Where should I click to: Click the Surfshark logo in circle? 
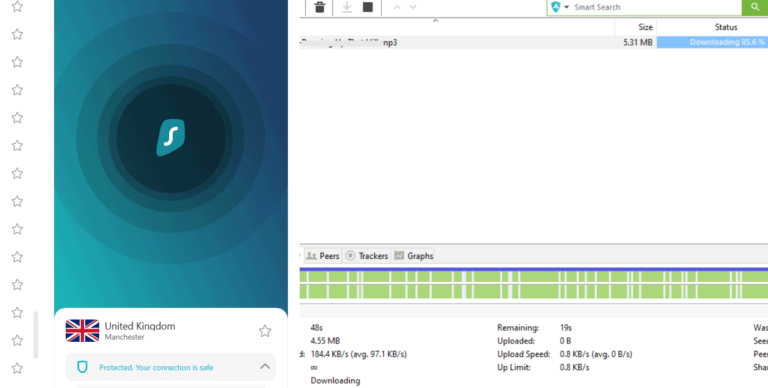pos(170,138)
